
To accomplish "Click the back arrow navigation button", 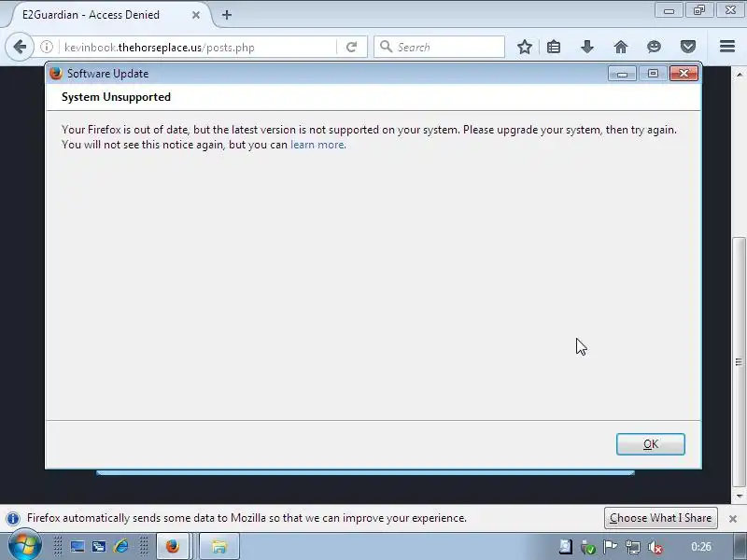I will tap(20, 48).
